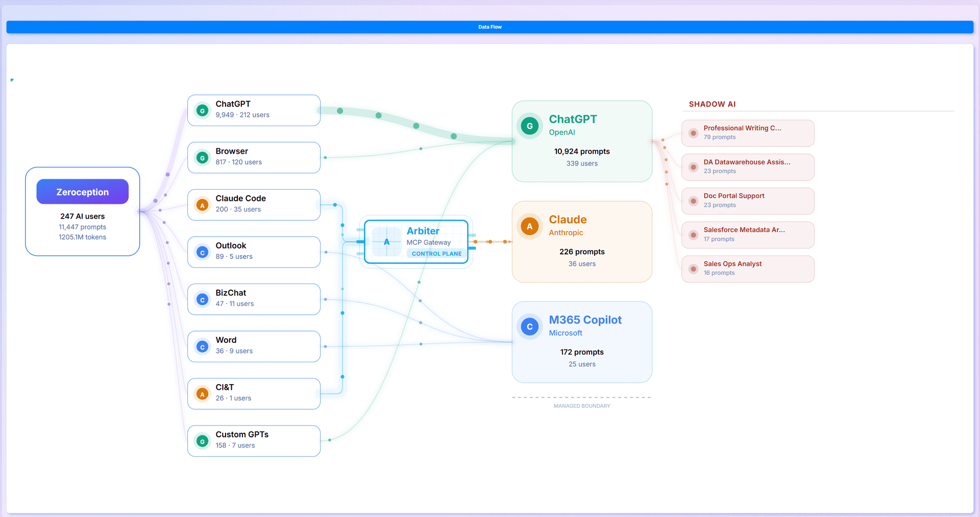Click the '16 prompts' shadow AI count
Image resolution: width=980 pixels, height=517 pixels.
719,273
